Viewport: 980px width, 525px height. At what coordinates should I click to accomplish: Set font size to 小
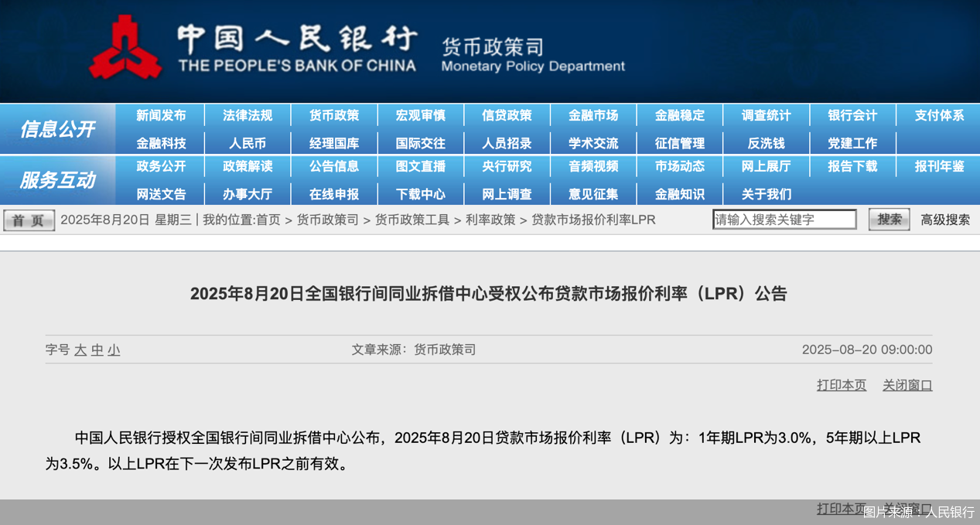[x=114, y=349]
